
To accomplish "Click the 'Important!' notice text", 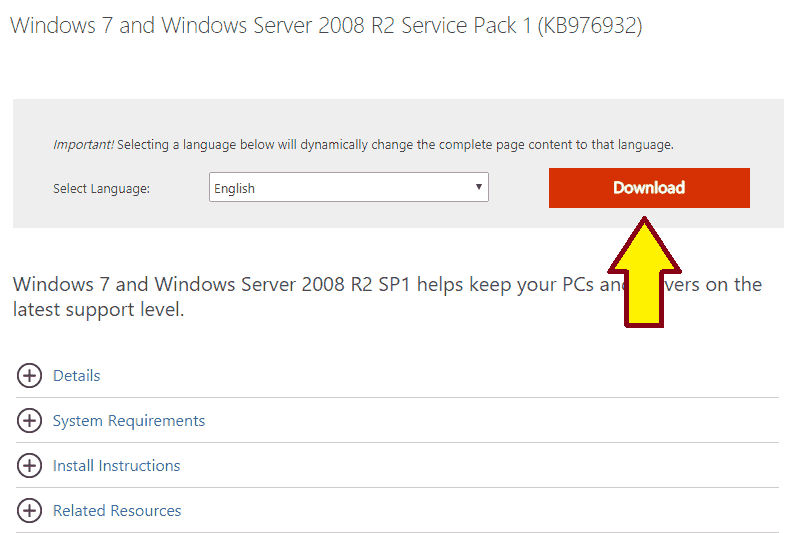I will (x=363, y=144).
